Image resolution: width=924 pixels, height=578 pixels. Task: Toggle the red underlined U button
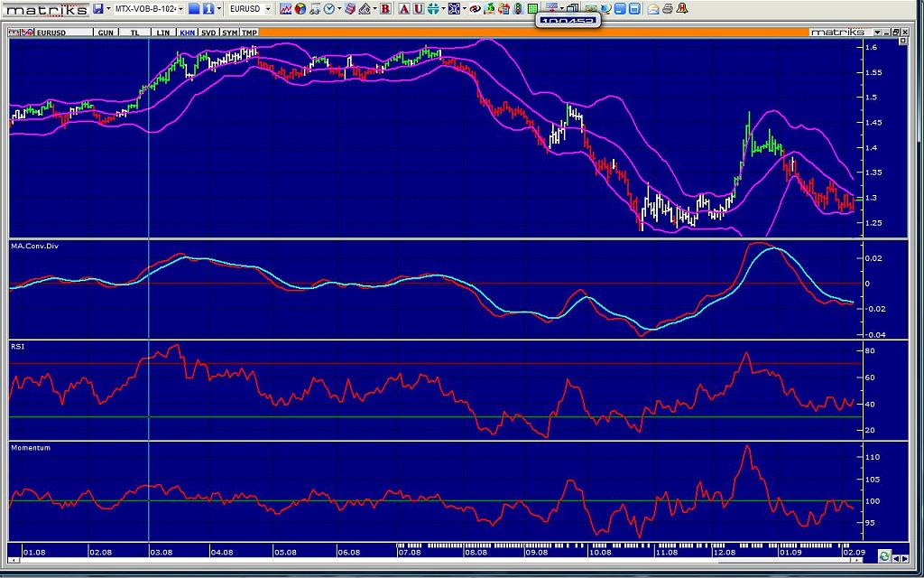coord(418,9)
